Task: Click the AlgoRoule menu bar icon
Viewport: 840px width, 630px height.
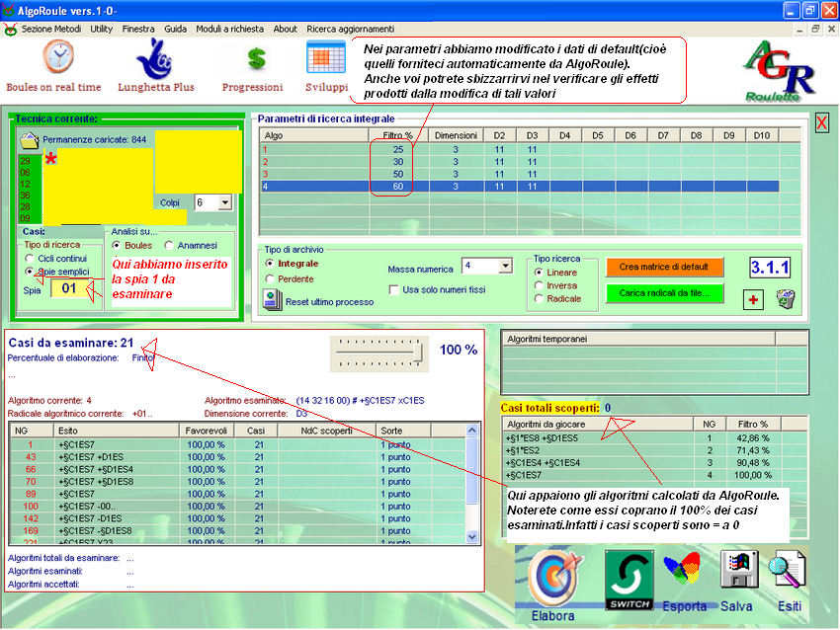Action: (x=10, y=30)
